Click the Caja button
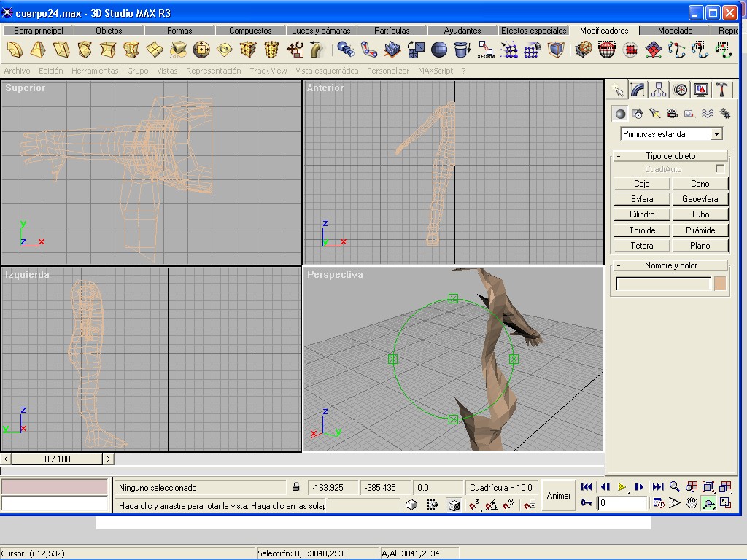 [x=642, y=184]
